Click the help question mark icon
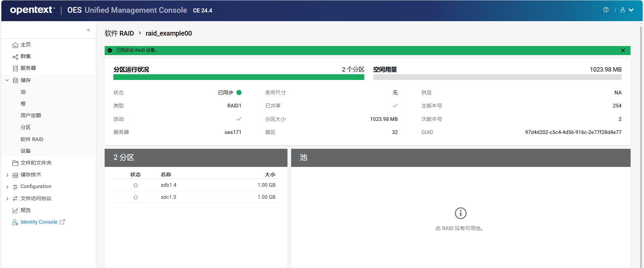This screenshot has height=268, width=644. click(606, 10)
